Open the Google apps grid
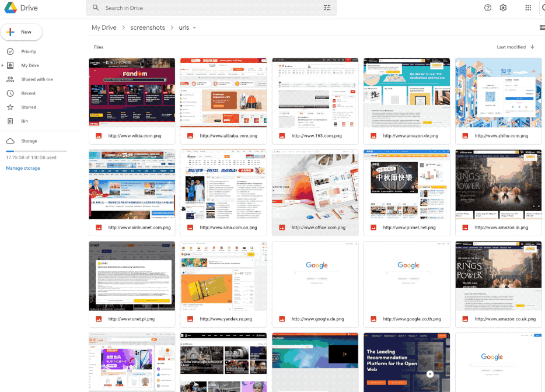Image resolution: width=545 pixels, height=392 pixels. coord(527,8)
